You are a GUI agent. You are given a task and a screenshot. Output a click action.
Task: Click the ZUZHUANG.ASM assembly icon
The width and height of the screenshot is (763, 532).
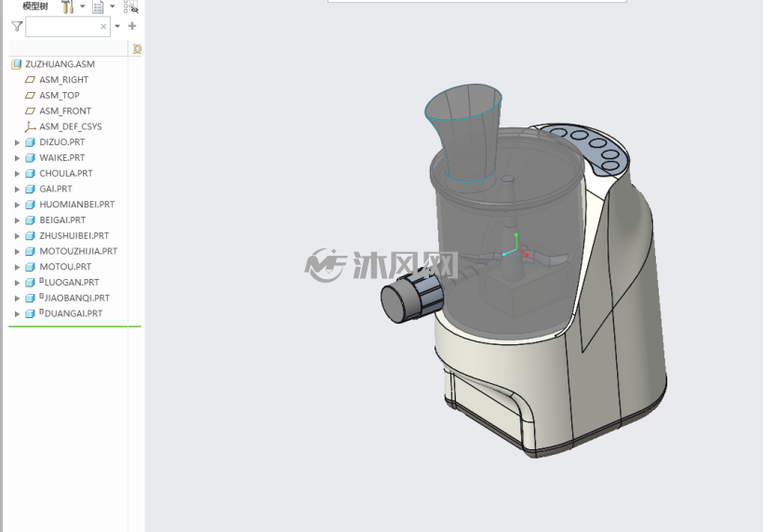tap(17, 64)
